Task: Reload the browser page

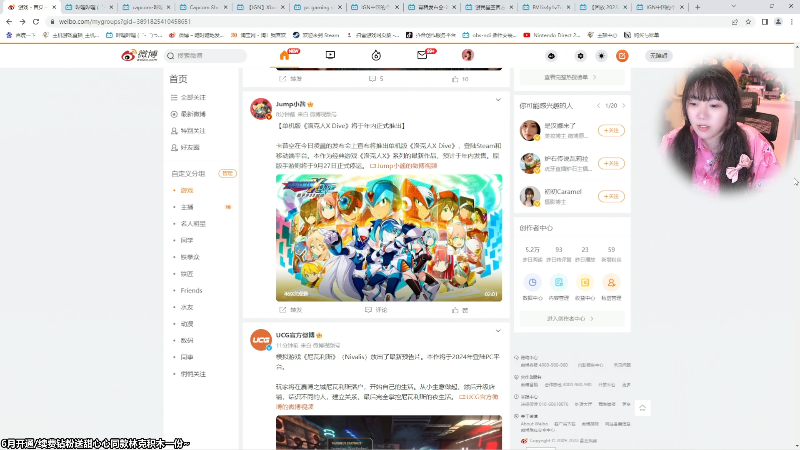Action: (x=36, y=22)
